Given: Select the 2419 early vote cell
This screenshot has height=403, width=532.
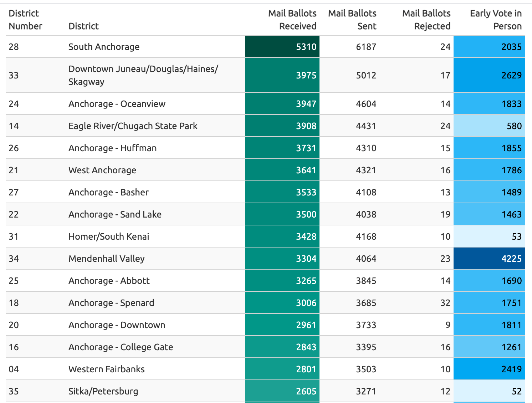Looking at the screenshot, I should [x=489, y=369].
